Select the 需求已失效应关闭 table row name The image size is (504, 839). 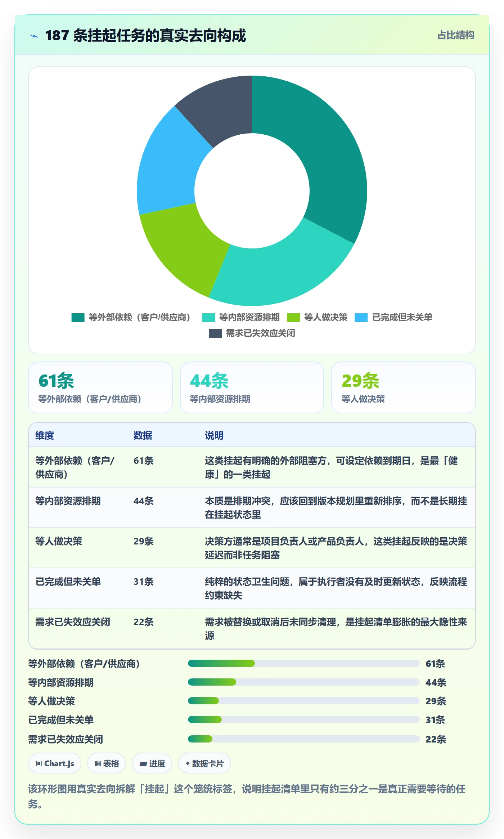tap(73, 622)
